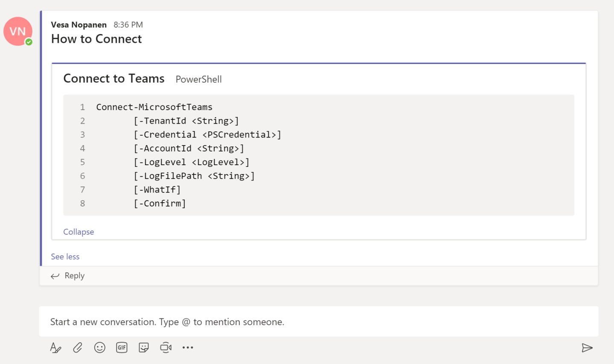Click the [-Confirm] code line
The image size is (614, 364).
pyautogui.click(x=160, y=203)
